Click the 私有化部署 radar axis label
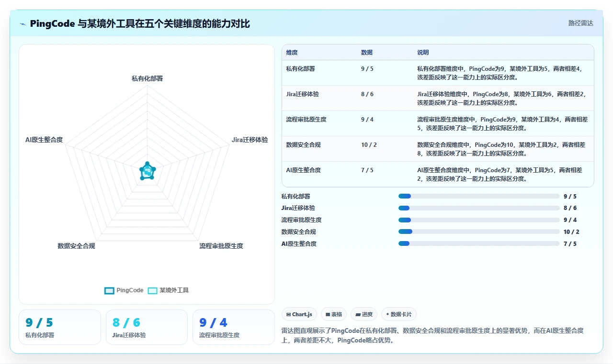The height and width of the screenshot is (364, 613). [x=147, y=78]
